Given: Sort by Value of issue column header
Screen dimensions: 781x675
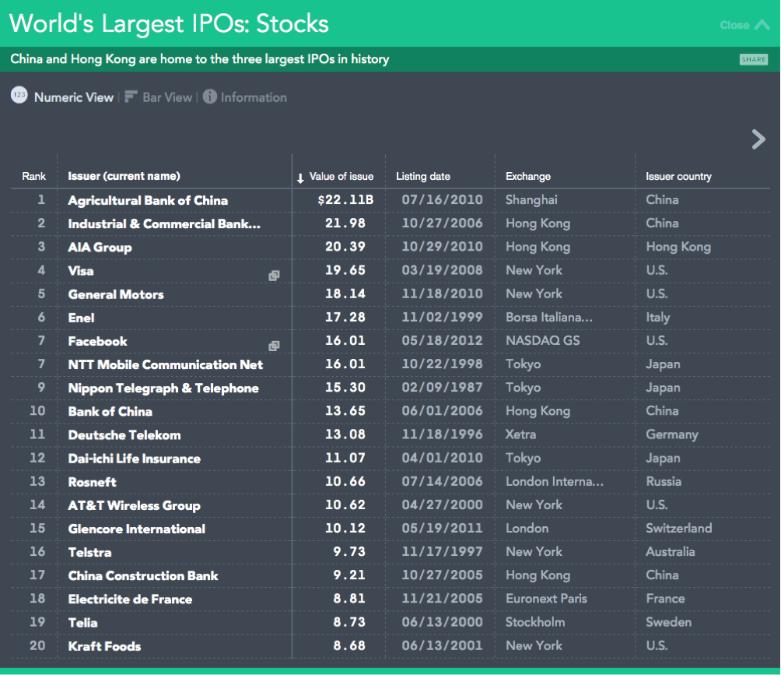Looking at the screenshot, I should point(341,176).
